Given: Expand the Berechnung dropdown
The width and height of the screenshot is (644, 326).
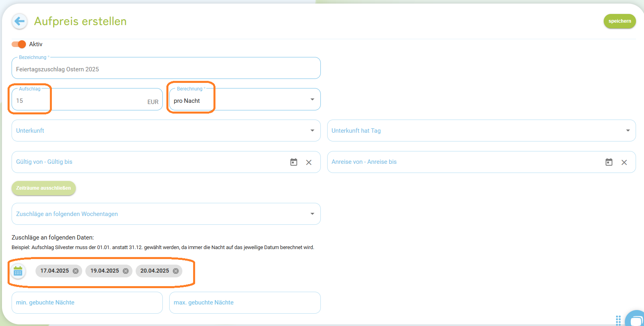Looking at the screenshot, I should [245, 99].
